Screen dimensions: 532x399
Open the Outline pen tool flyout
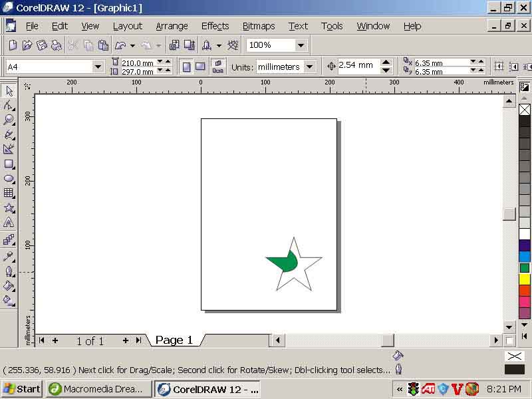[9, 271]
